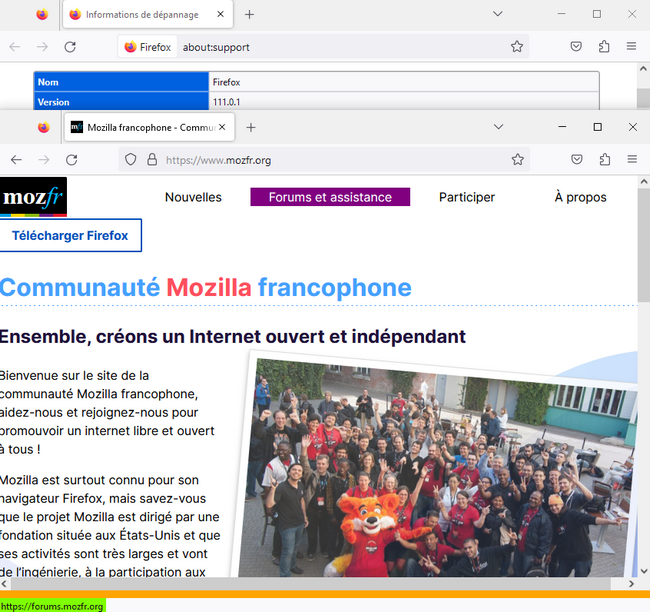Close the Mozilla francophone tab

pos(222,127)
